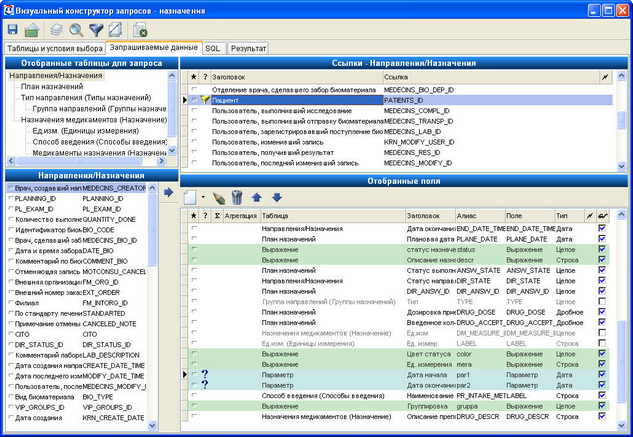This screenshot has width=633, height=437.
Task: Click question mark icon in par2 row
Action: [x=205, y=384]
